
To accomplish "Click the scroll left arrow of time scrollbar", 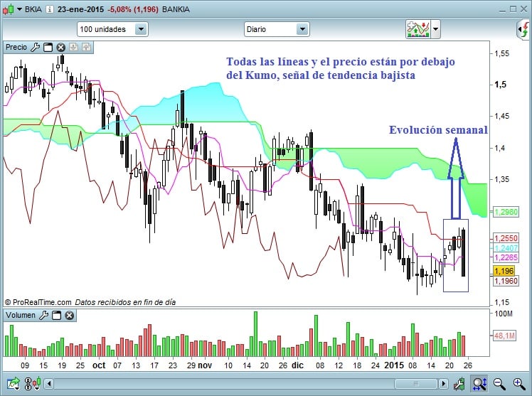I will coord(49,384).
